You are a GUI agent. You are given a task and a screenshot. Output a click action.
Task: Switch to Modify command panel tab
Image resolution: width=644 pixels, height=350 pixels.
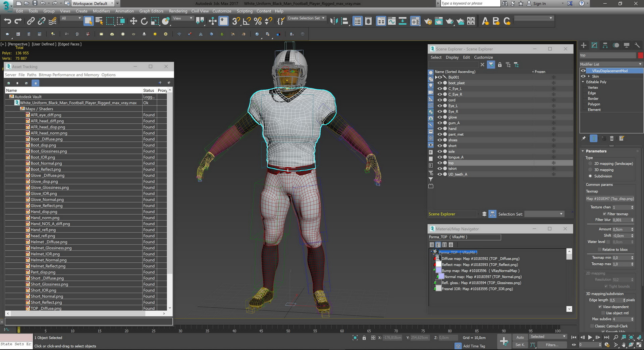pos(594,45)
